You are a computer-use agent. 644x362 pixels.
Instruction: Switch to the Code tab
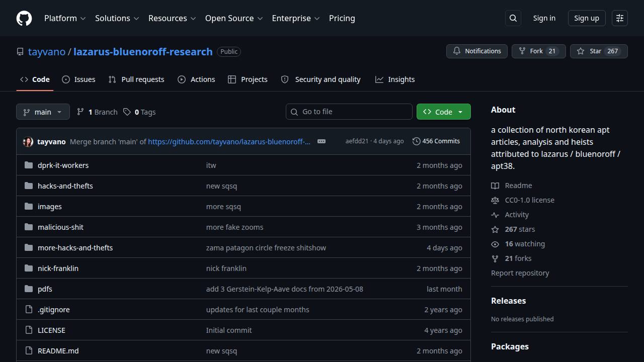click(x=35, y=79)
